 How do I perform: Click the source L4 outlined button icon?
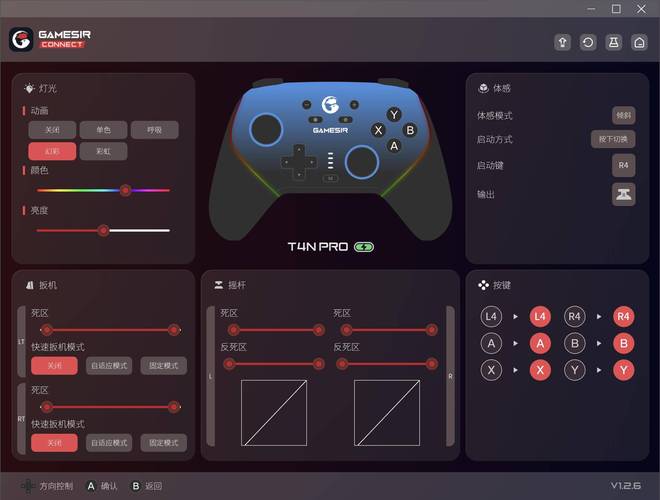(491, 316)
